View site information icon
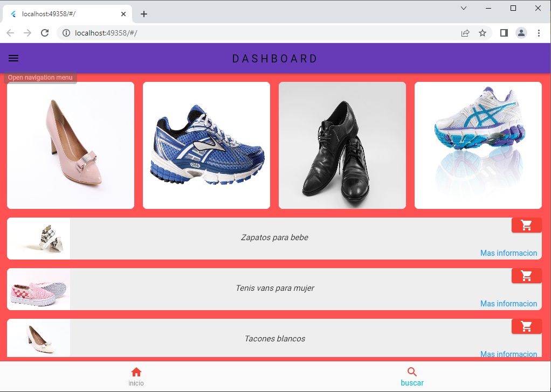Screen dimensions: 551x392 click(66, 33)
